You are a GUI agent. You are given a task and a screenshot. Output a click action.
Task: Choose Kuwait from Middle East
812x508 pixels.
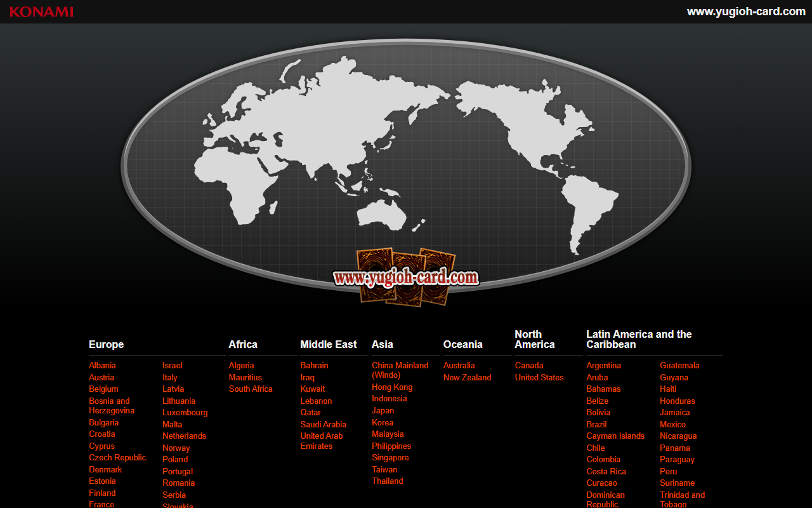point(313,389)
